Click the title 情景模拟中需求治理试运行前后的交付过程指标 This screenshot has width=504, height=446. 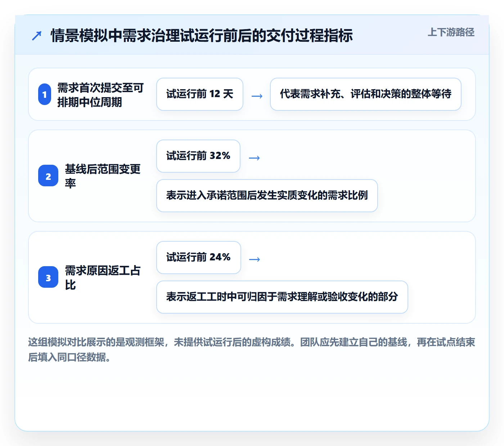point(202,36)
